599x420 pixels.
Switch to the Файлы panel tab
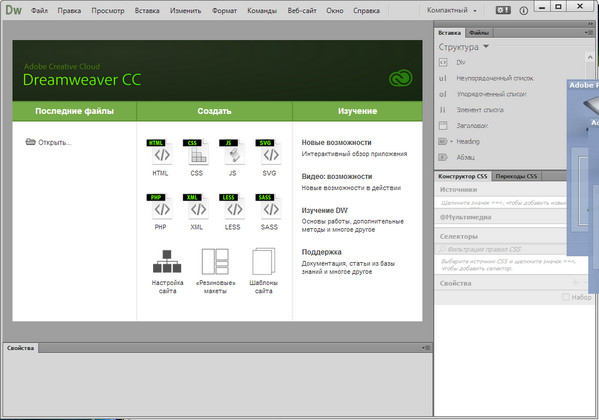(x=479, y=33)
